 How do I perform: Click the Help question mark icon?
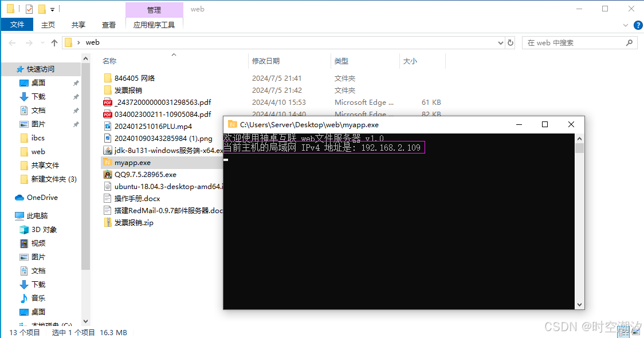point(638,25)
